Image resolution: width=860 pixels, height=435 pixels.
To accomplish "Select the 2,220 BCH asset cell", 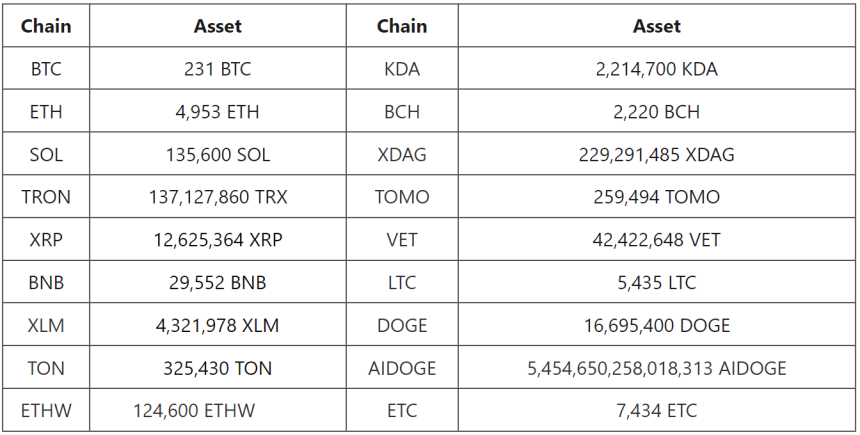I will (x=656, y=113).
